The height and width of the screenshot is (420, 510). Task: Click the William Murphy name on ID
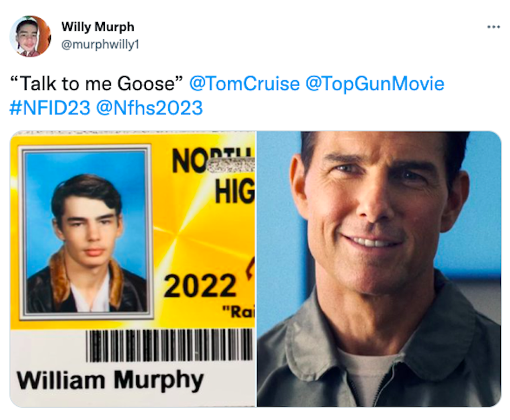pos(110,380)
